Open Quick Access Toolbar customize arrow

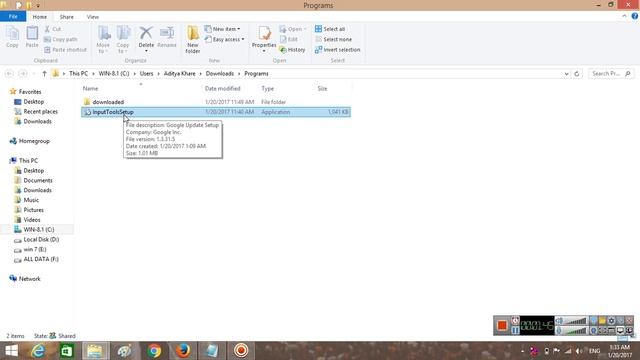[38, 6]
